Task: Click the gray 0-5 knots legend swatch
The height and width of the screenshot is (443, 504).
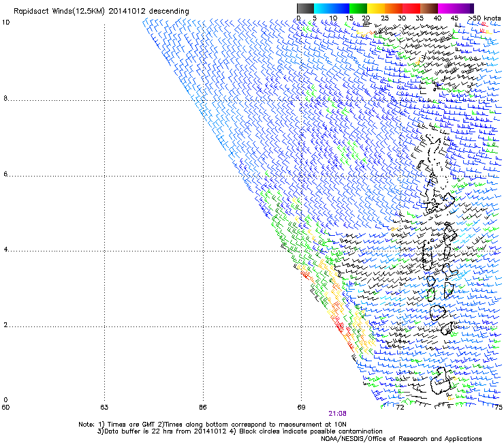Action: click(305, 8)
